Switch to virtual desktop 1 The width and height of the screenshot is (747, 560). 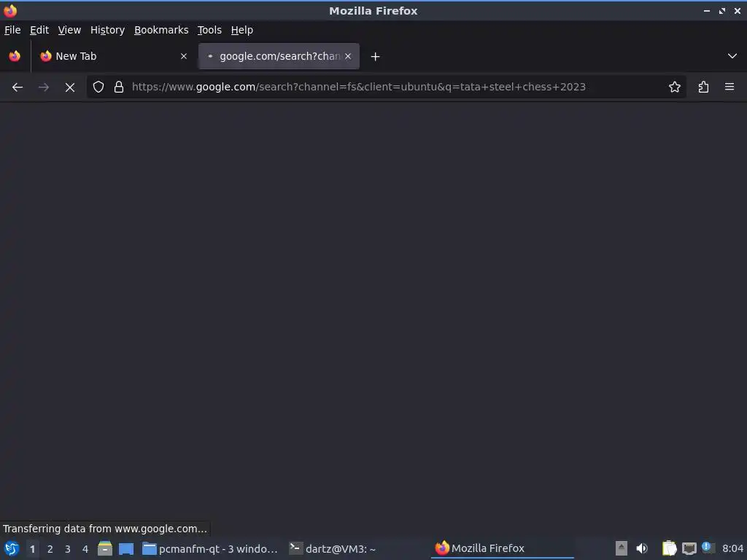[32, 549]
